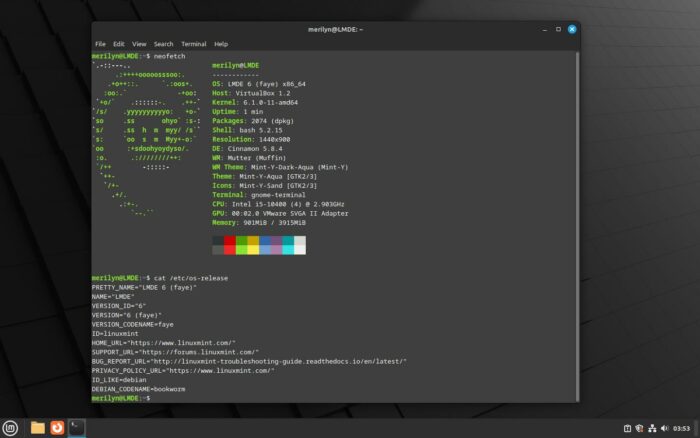Click the DEBIAN_CODENAME=bookworm line
Viewport: 700px width, 438px height.
click(x=138, y=389)
